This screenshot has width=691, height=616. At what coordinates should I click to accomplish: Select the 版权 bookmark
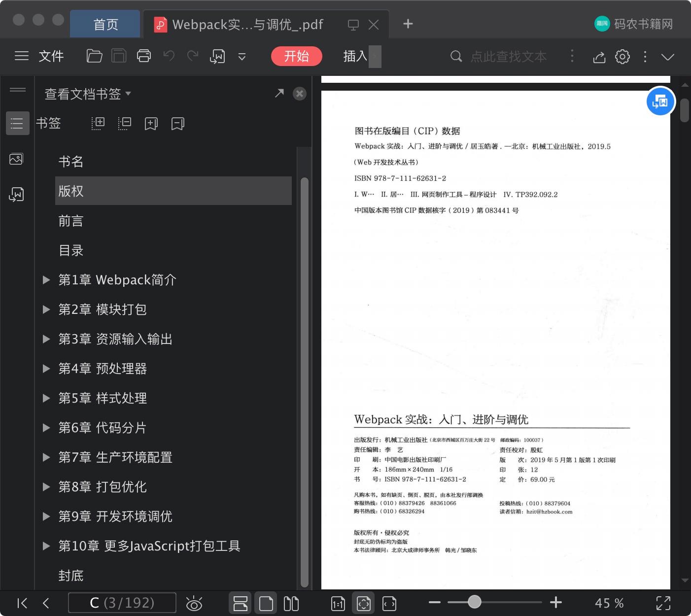(173, 191)
